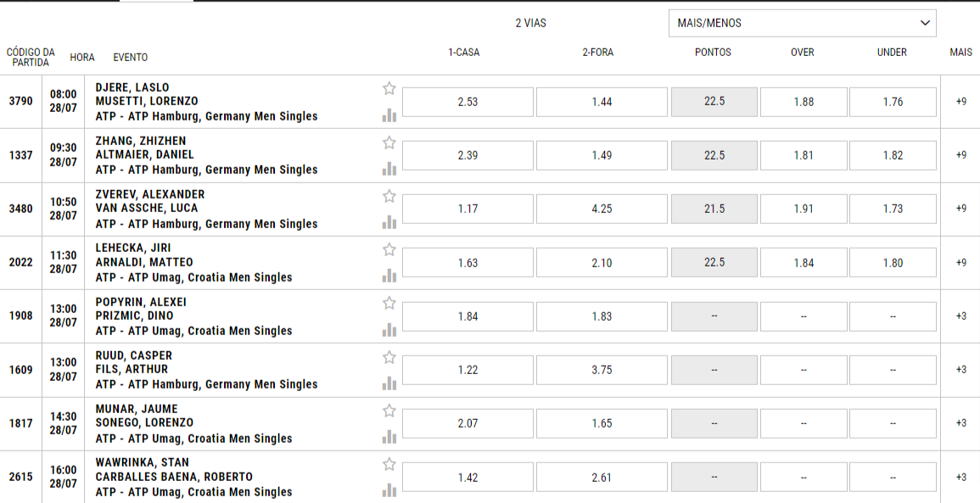Favorite the Djere vs Musetti match star
Viewport: 980px width, 503px height.
tap(389, 89)
